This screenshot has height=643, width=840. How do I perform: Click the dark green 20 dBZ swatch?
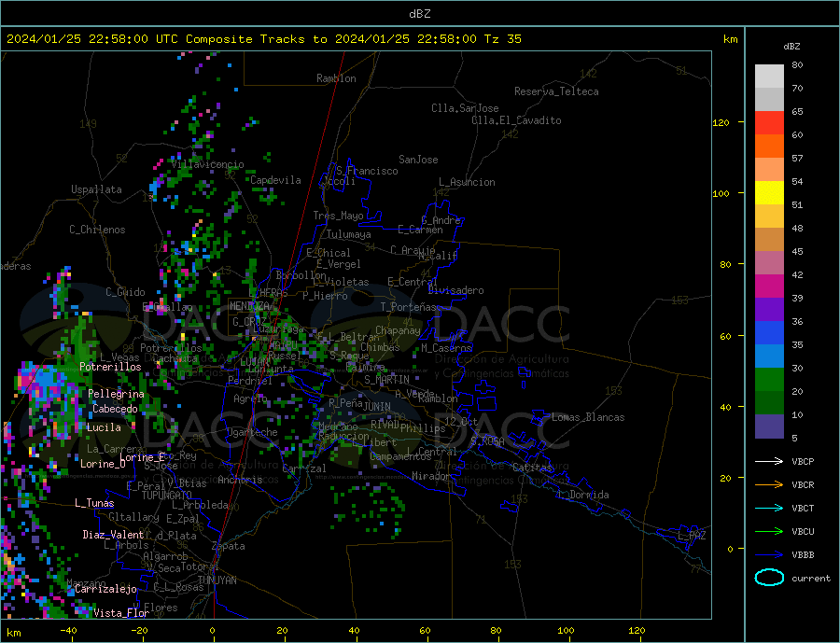coord(769,403)
